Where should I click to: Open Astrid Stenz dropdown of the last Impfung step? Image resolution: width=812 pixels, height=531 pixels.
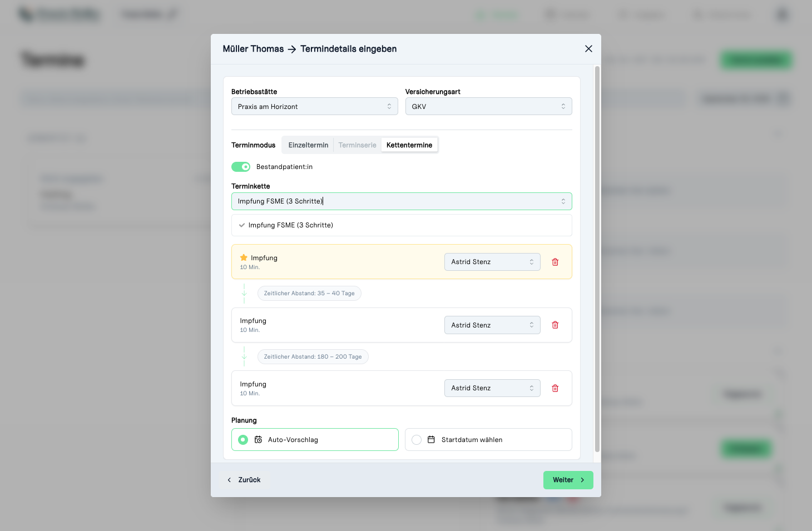(492, 388)
